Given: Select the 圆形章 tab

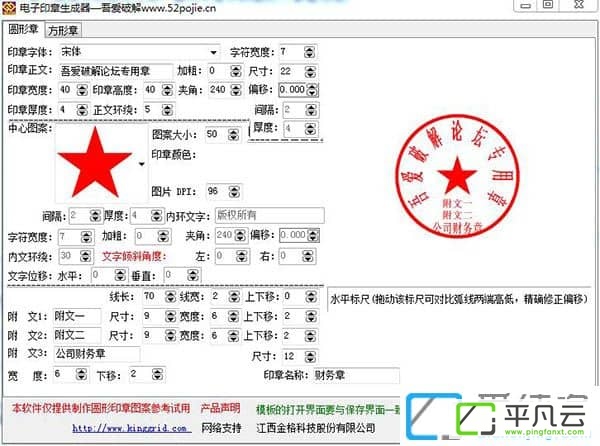Looking at the screenshot, I should pyautogui.click(x=23, y=29).
